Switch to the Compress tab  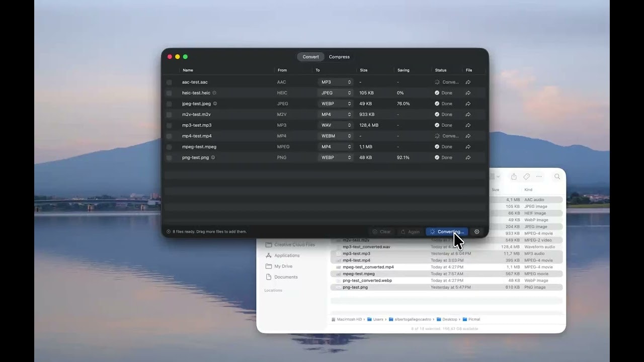coord(339,57)
